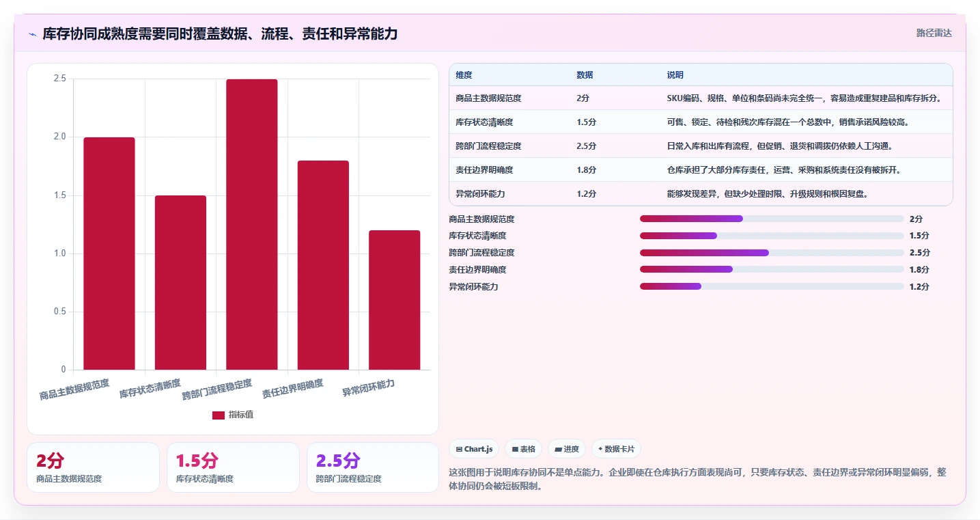Click the 责任边界明确度 x-axis label
This screenshot has height=520, width=980.
(293, 389)
